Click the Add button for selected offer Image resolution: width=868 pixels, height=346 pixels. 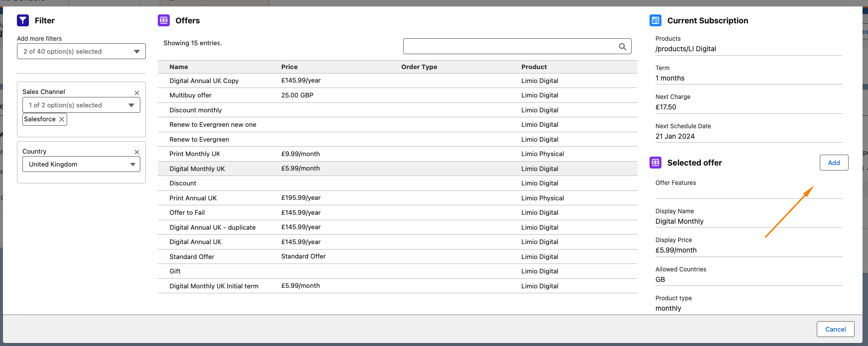point(834,163)
